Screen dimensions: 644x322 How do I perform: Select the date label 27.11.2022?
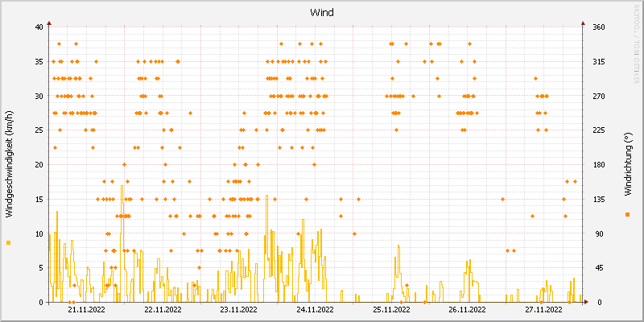point(544,310)
